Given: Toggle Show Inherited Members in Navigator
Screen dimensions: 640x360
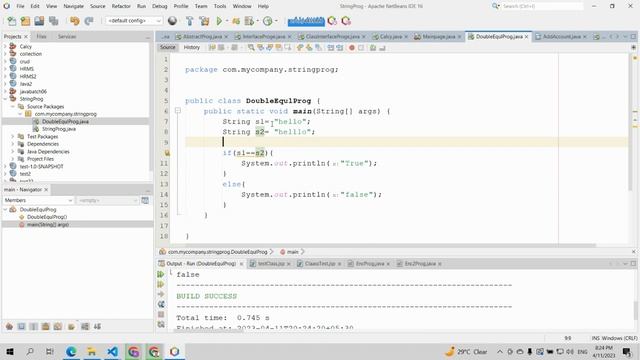Looking at the screenshot, I should (9, 327).
